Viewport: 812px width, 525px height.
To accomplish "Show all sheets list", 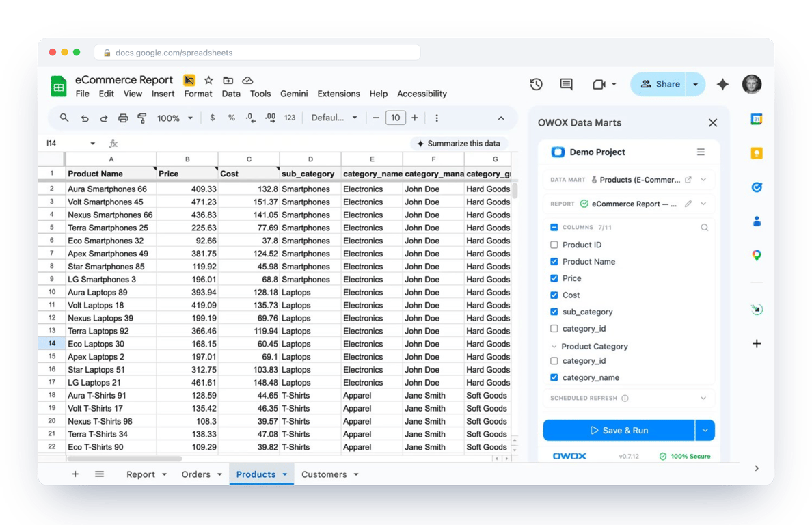I will click(99, 474).
